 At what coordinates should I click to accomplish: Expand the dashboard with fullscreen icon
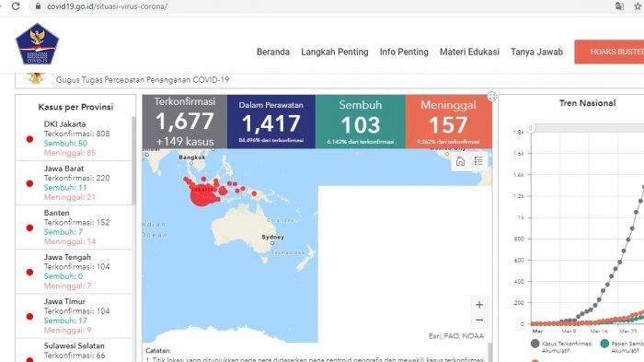[x=492, y=97]
